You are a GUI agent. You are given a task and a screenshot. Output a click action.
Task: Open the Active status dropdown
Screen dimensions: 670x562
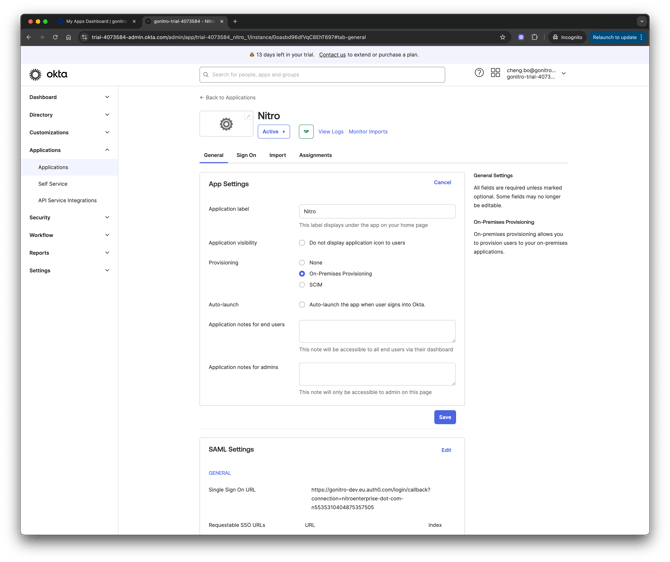[273, 132]
